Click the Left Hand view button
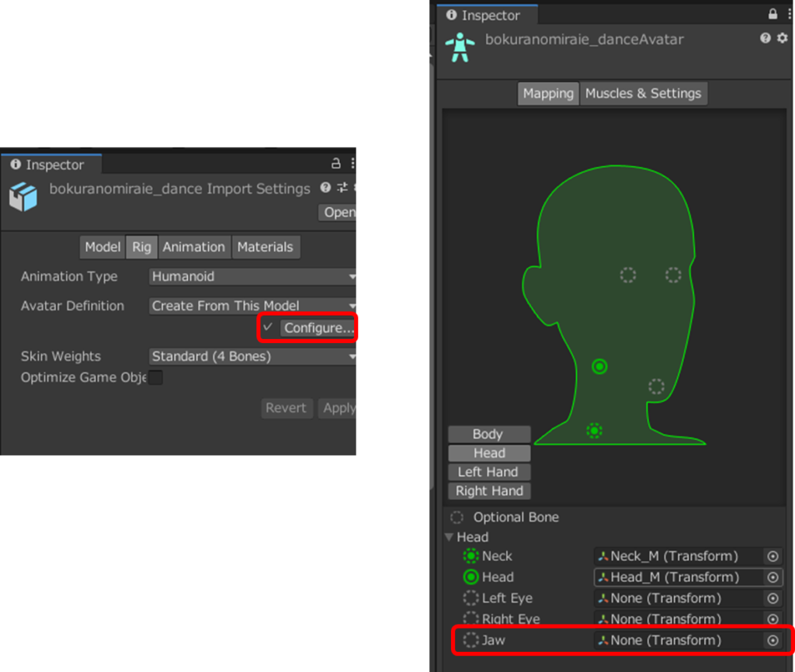The width and height of the screenshot is (795, 672). pos(488,472)
